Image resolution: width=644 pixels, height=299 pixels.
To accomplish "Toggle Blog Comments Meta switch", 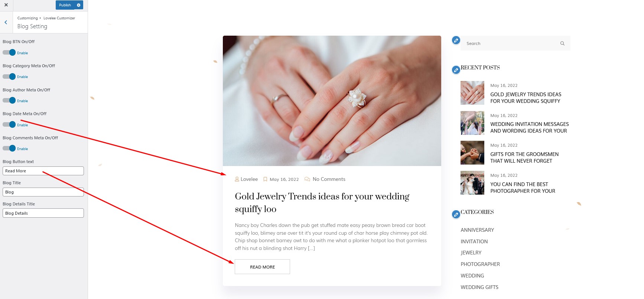I will (x=9, y=148).
